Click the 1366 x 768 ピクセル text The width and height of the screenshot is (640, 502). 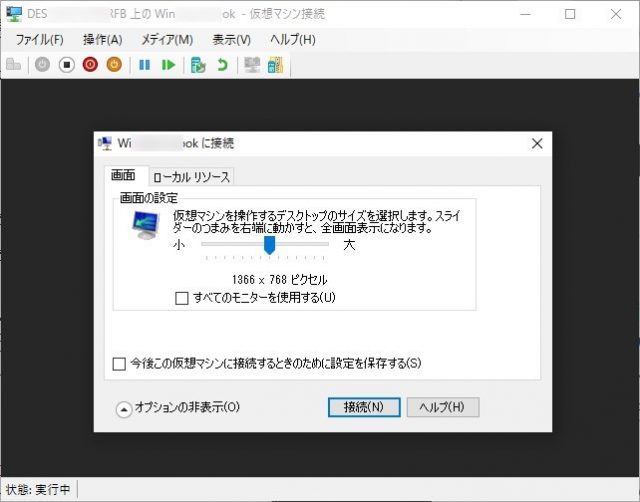coord(280,280)
